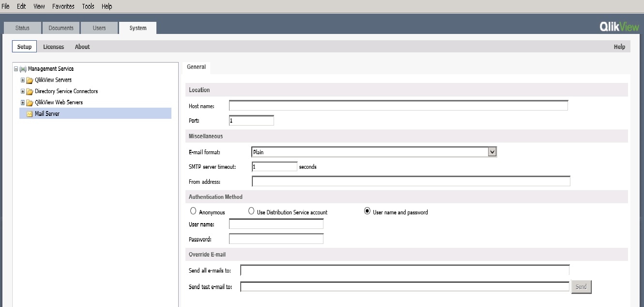Click the Override E-mail section header
Screen dimensions: 644x307
(x=407, y=254)
